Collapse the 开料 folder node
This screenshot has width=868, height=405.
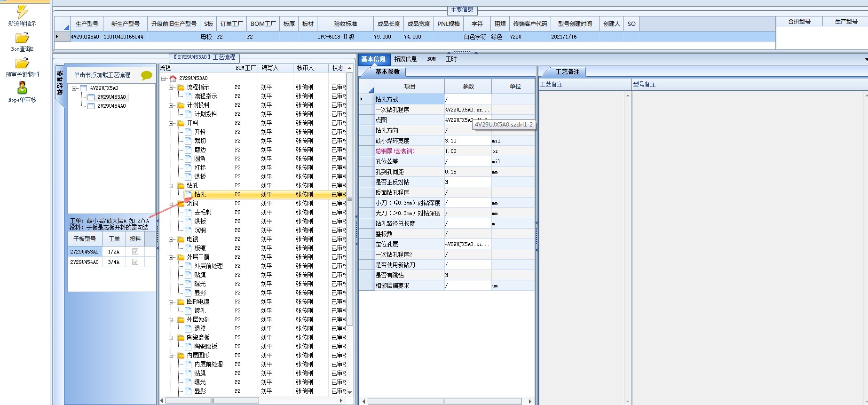[171, 123]
